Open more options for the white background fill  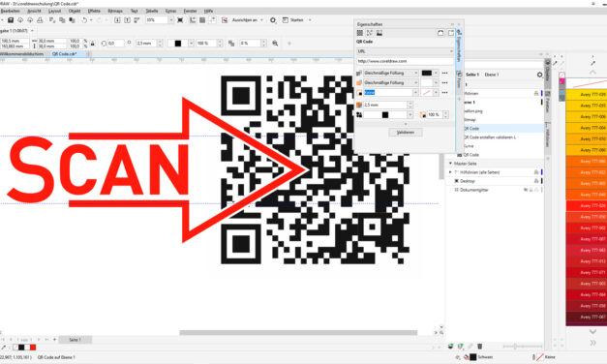click(x=444, y=82)
